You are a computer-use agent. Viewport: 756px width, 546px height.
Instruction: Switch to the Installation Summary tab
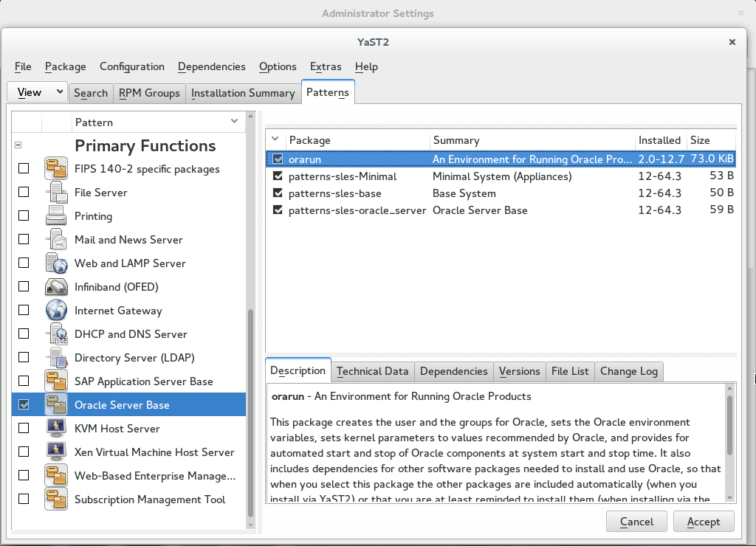243,92
